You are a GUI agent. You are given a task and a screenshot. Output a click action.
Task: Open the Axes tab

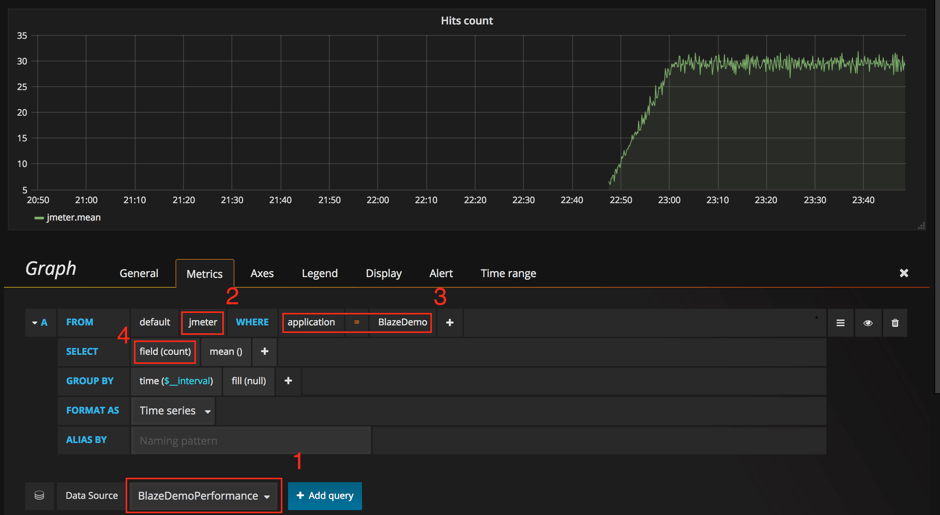pyautogui.click(x=262, y=273)
